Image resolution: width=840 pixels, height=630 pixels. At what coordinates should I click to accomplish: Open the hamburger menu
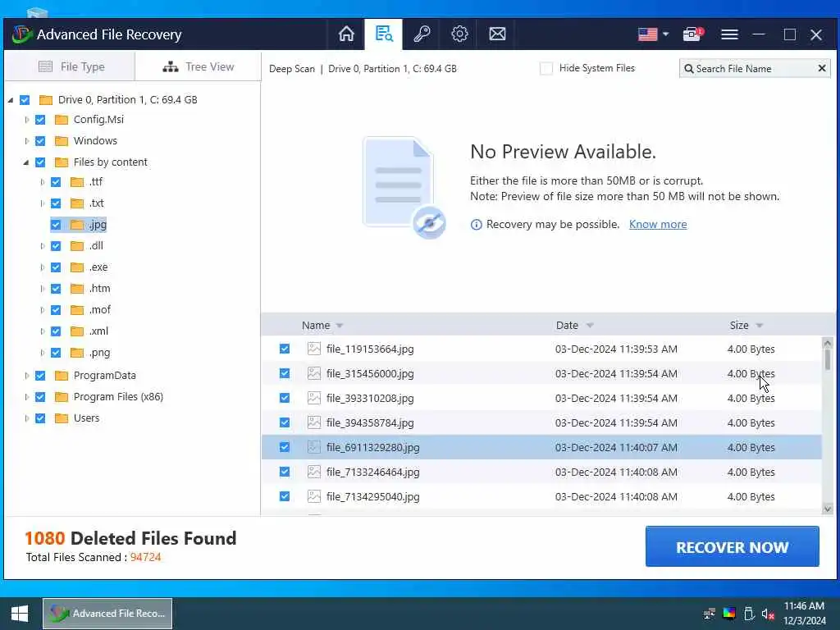729,34
